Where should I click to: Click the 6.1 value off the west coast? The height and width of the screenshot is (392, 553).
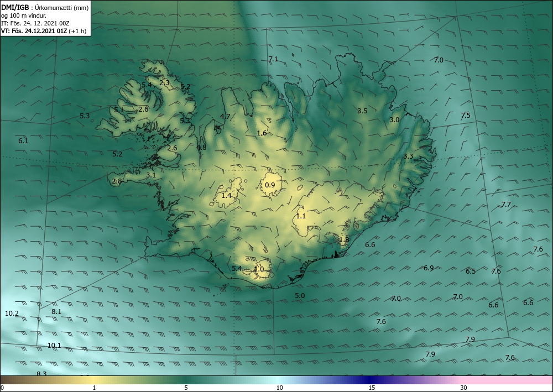point(23,140)
